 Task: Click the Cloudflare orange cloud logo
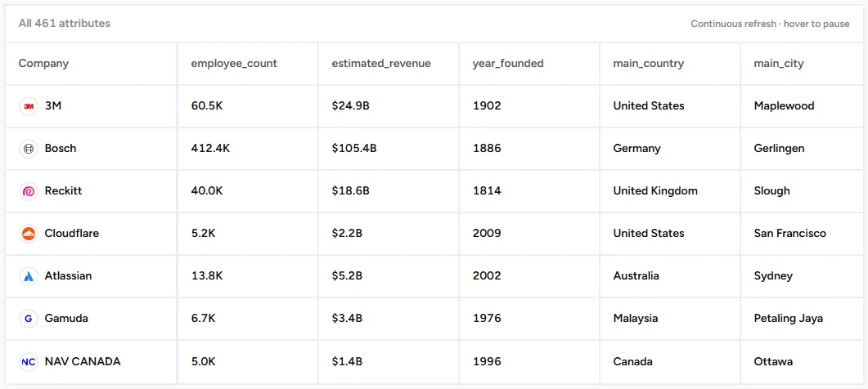click(29, 234)
